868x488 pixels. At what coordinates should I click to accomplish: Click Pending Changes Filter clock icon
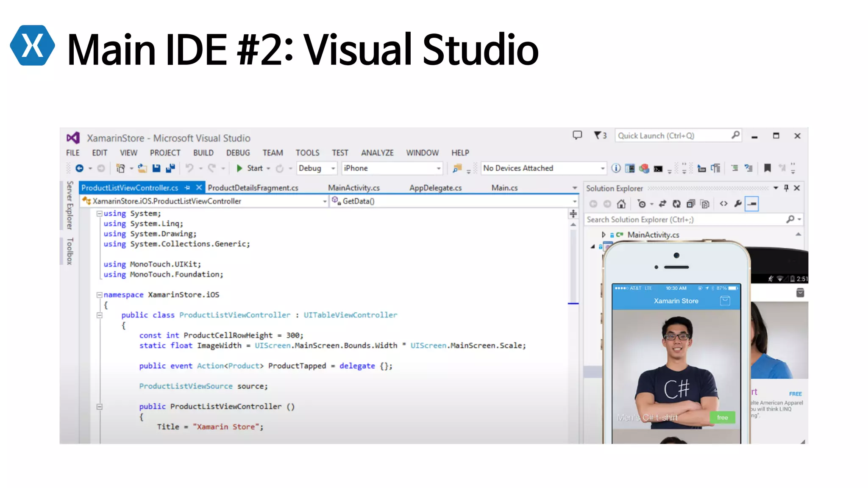[642, 204]
